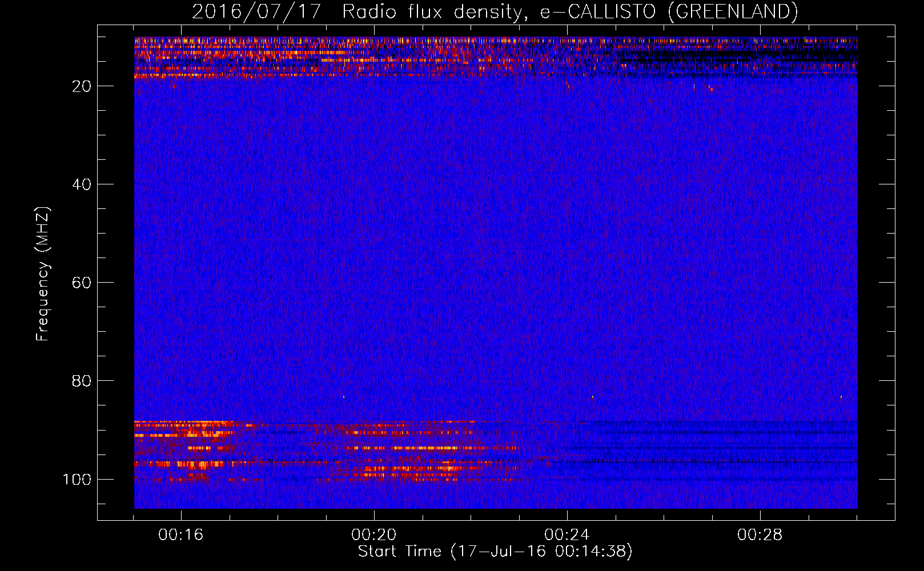Click the 60 frequency tick label
The width and height of the screenshot is (924, 571).
click(x=81, y=283)
